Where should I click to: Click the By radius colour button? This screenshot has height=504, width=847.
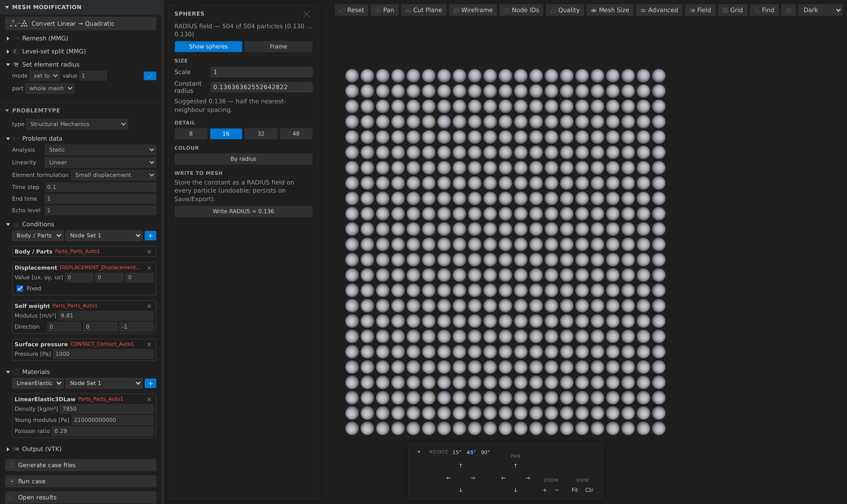pyautogui.click(x=243, y=159)
